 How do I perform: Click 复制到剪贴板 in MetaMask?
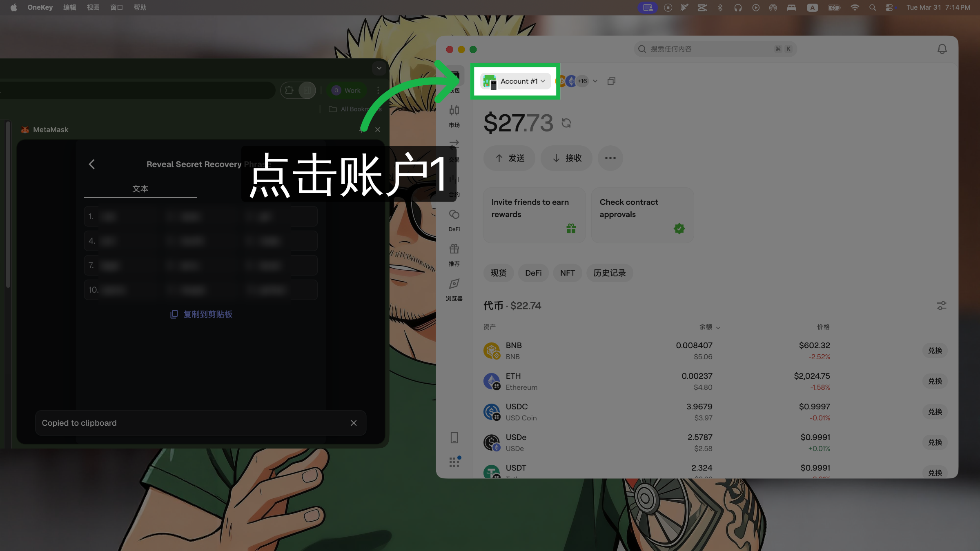(201, 314)
